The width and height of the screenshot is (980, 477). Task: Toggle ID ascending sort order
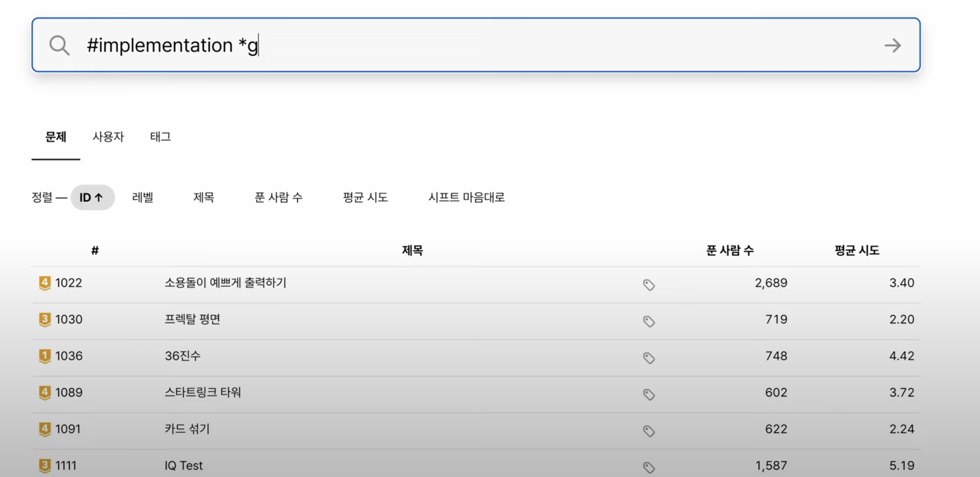click(x=92, y=198)
